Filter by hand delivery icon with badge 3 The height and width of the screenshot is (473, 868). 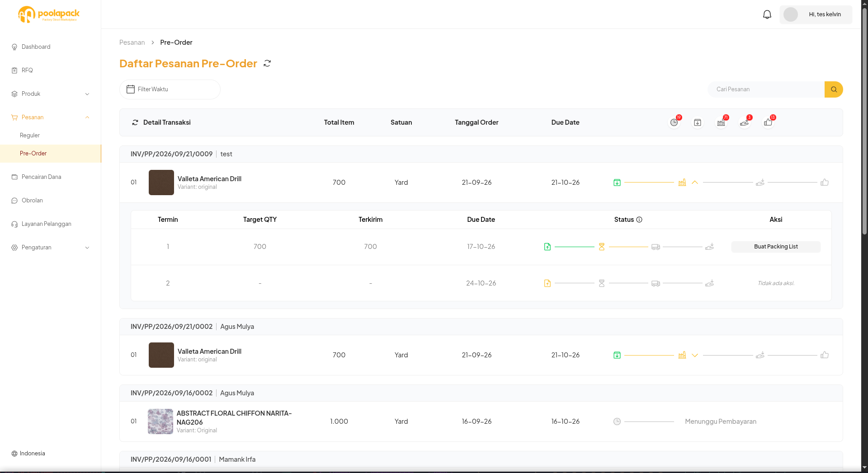[x=745, y=122]
